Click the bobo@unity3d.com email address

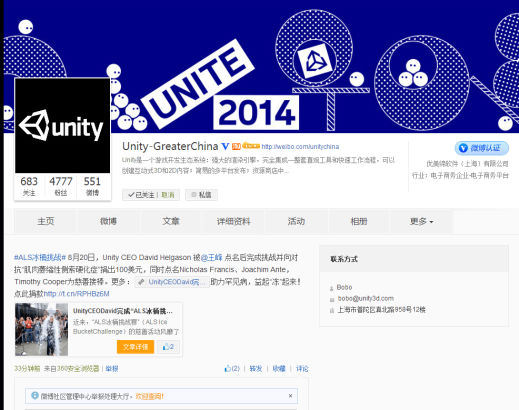tap(366, 298)
